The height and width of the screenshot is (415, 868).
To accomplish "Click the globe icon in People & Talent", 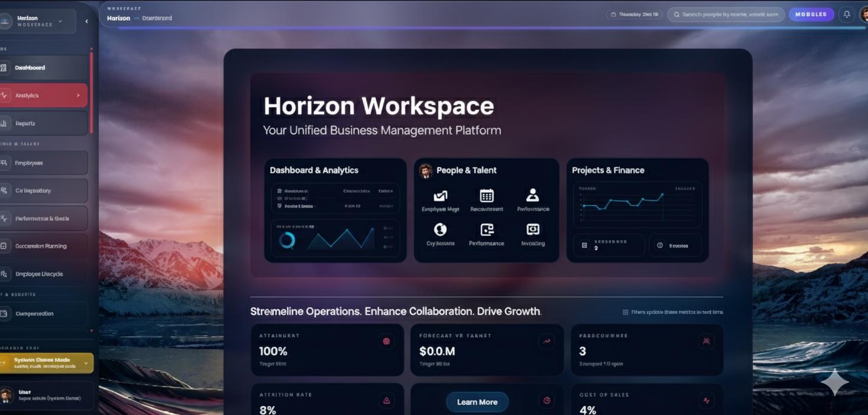I will click(x=440, y=229).
